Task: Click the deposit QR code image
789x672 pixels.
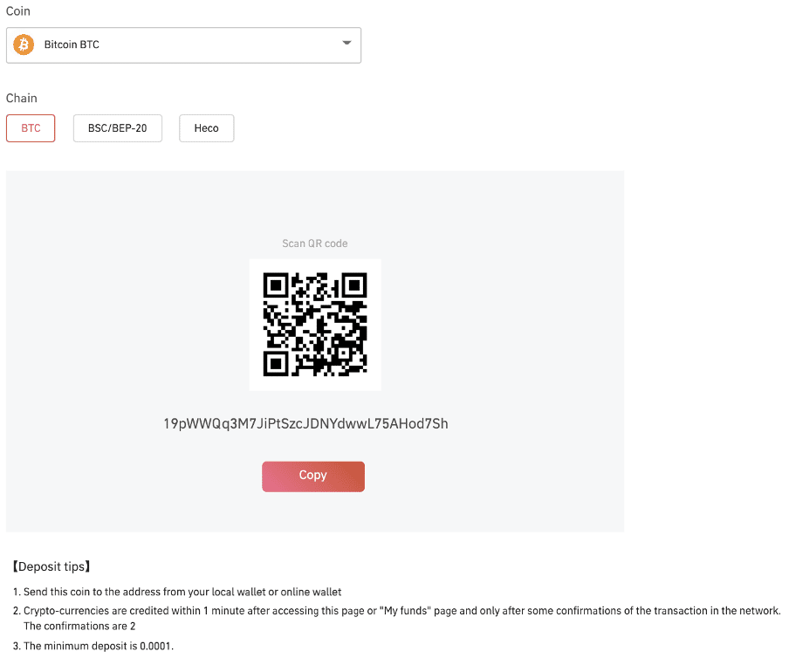Action: pos(315,325)
